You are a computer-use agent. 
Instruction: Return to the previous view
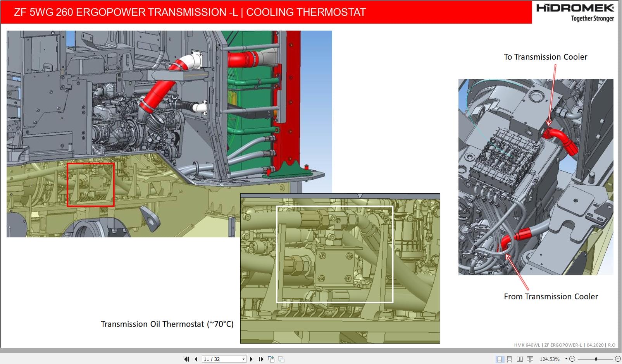point(271,359)
